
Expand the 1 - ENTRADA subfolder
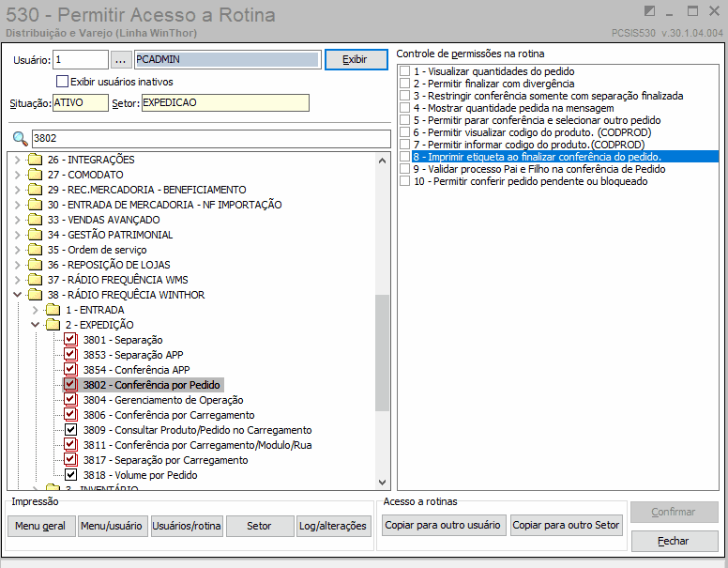36,310
